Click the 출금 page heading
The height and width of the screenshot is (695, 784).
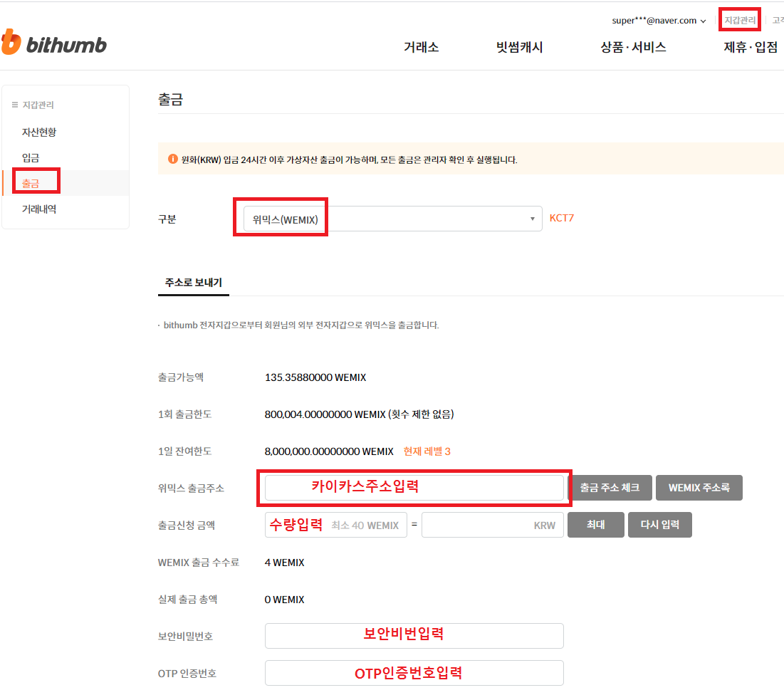[x=170, y=100]
